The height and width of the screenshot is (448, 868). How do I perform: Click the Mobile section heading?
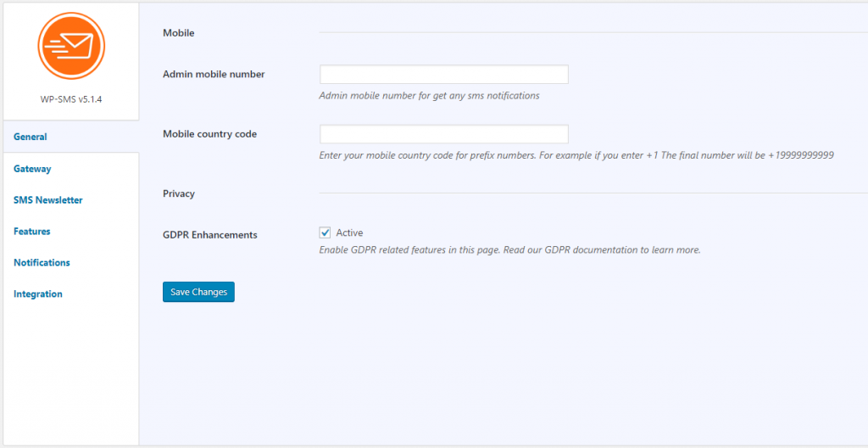[x=179, y=33]
